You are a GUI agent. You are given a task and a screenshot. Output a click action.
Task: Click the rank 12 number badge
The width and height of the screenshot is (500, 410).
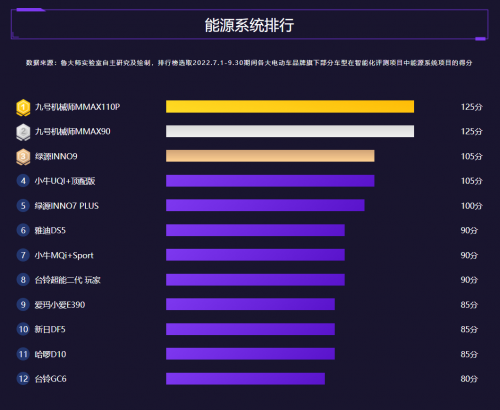pos(23,379)
